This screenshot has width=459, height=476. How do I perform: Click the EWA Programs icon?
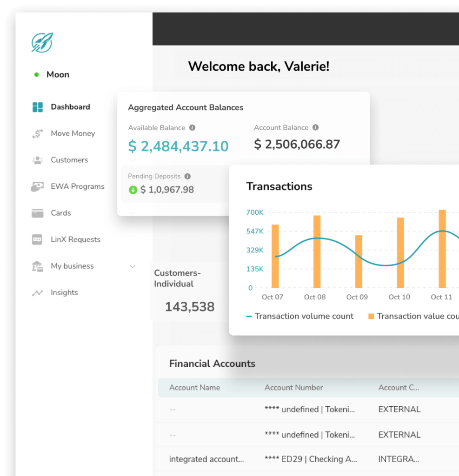coord(37,186)
